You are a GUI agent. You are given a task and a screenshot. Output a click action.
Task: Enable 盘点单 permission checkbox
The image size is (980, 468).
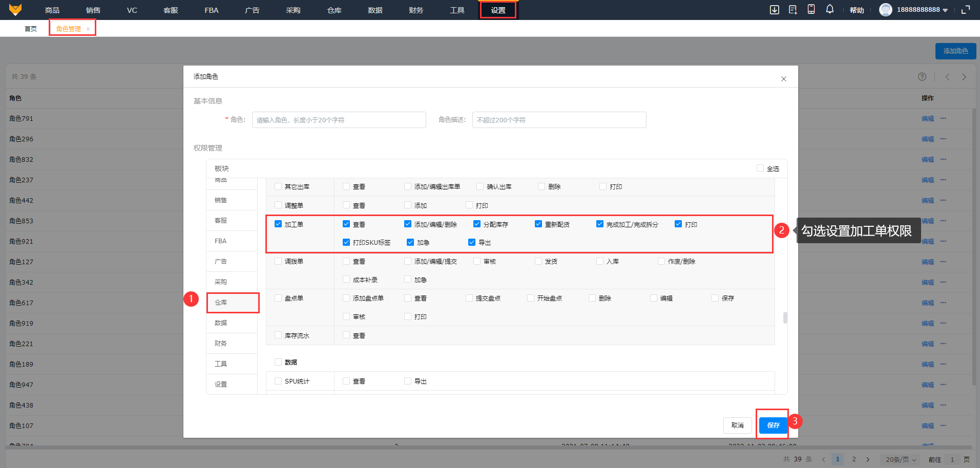coord(278,298)
